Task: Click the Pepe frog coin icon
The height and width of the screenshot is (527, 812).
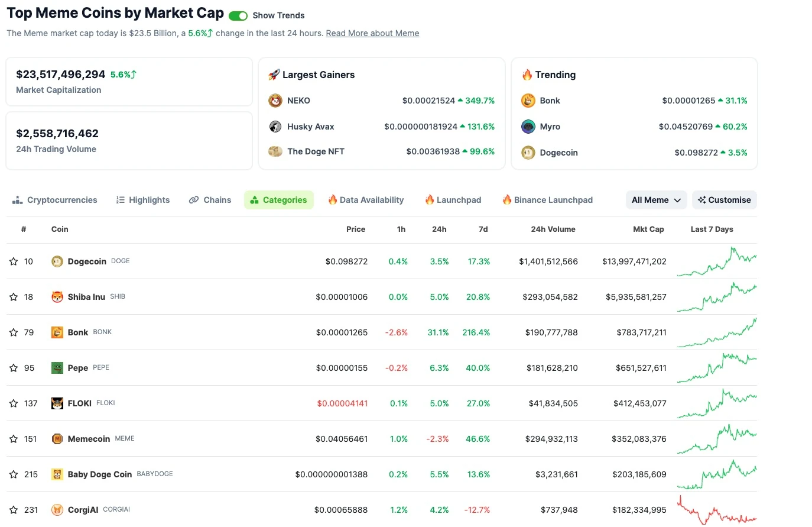Action: [57, 368]
